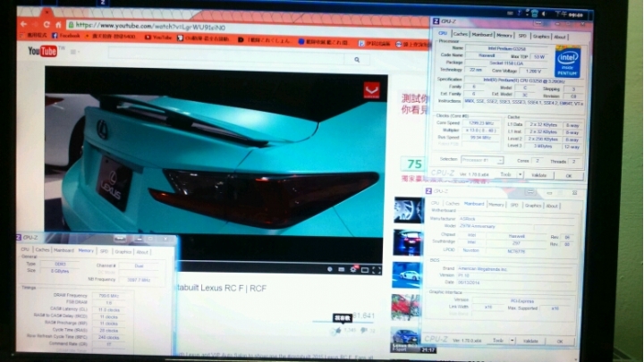644x362 pixels.
Task: Open the Facebook bookmark
Action: pos(65,36)
